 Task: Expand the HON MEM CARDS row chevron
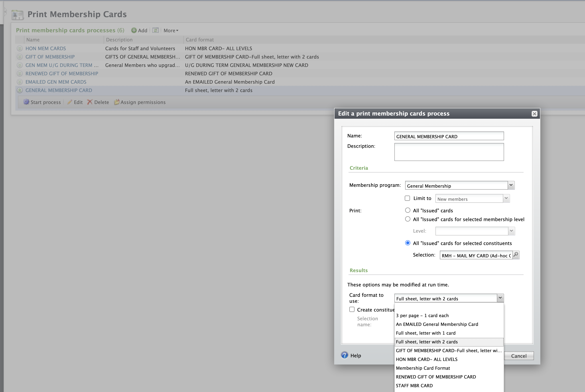pos(20,48)
